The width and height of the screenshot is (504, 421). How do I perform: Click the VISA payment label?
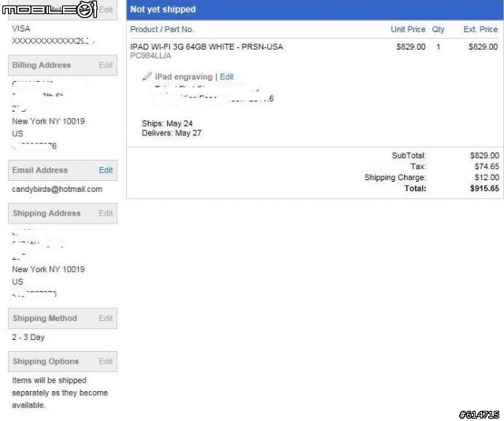[x=21, y=29]
